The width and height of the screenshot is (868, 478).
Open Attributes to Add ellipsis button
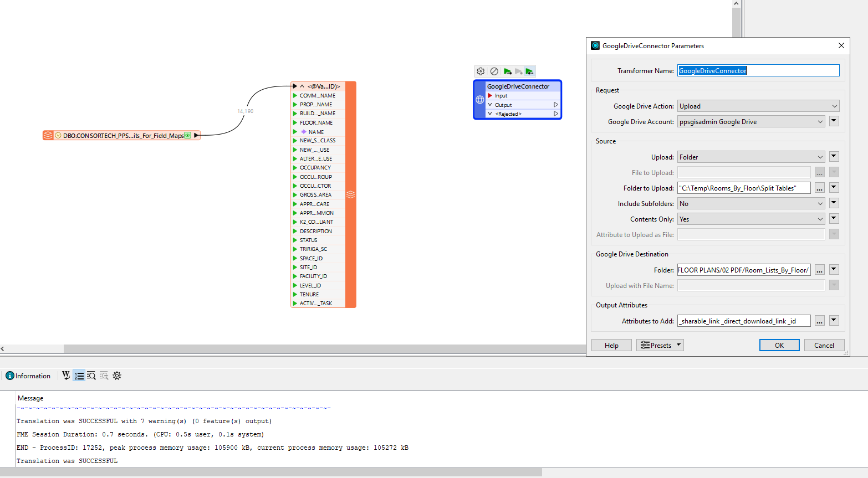point(819,321)
